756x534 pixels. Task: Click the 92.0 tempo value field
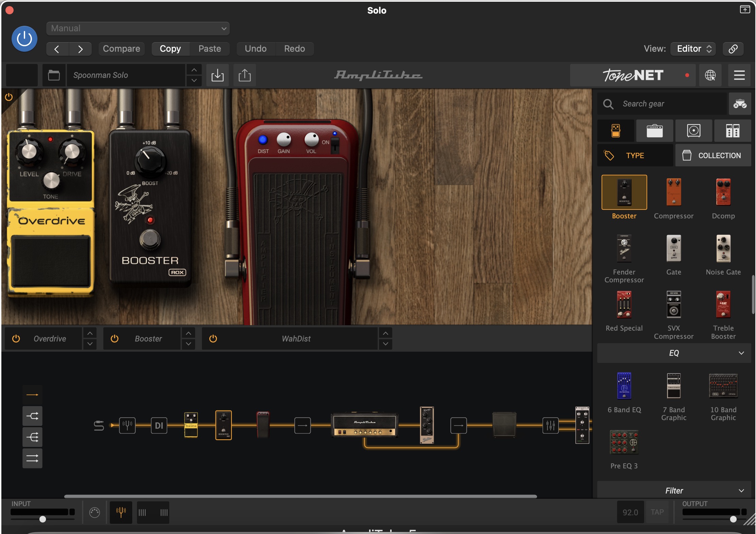click(x=630, y=512)
